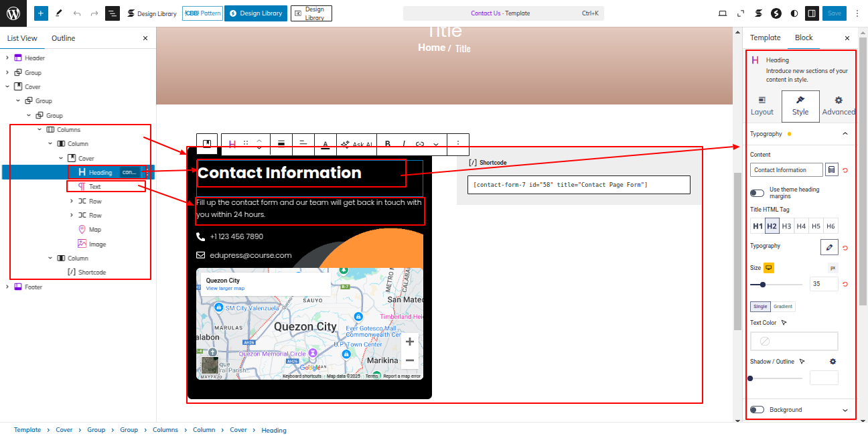
Task: Zoom in on the Quezon City map
Action: pos(410,342)
